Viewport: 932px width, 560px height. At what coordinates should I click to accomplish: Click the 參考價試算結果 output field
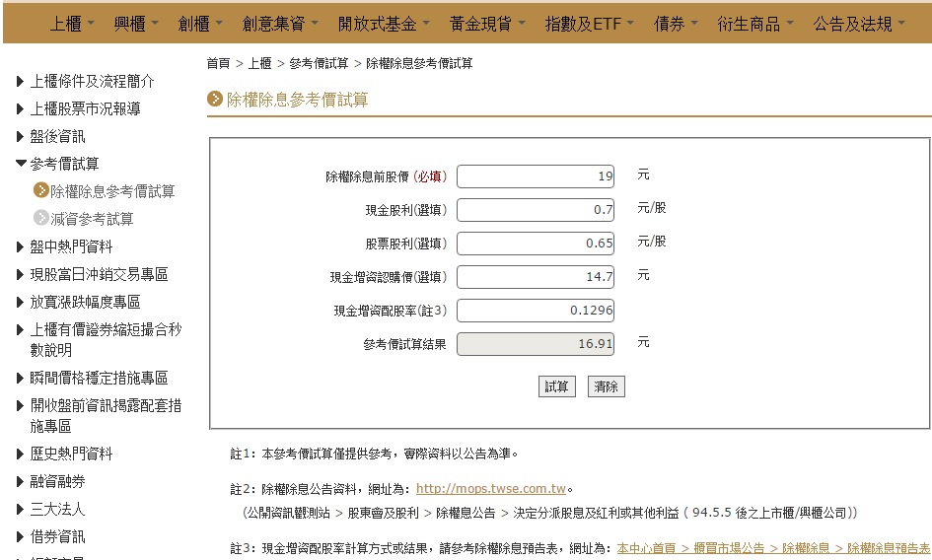click(x=535, y=344)
